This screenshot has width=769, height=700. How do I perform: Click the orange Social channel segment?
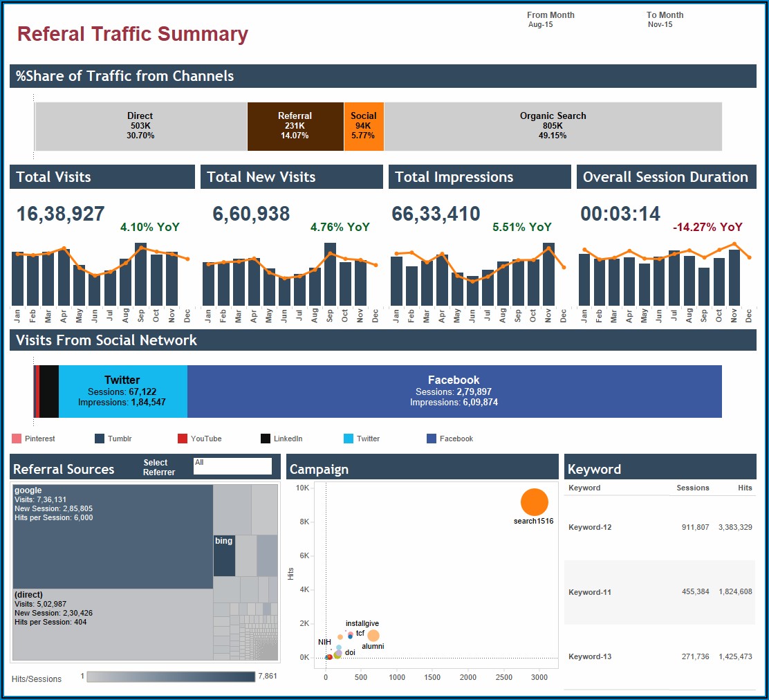[364, 126]
